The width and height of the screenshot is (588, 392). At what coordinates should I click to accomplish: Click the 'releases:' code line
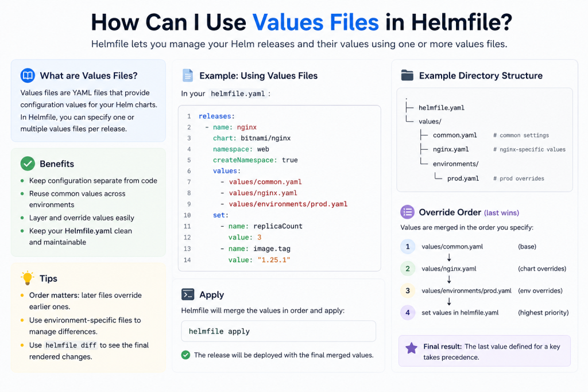(216, 116)
